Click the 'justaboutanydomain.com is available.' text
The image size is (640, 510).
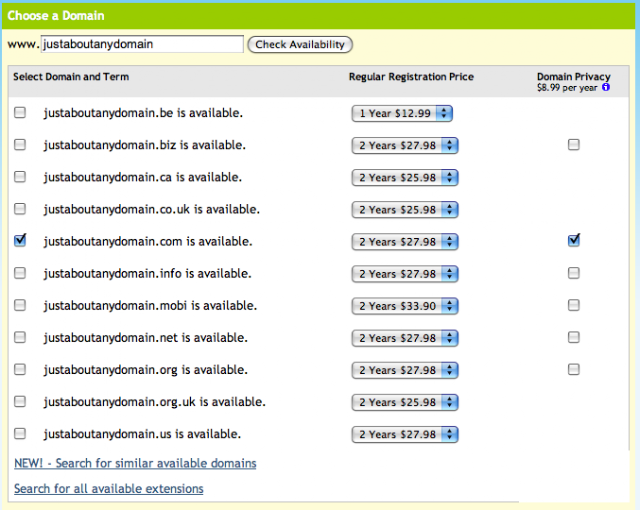tap(148, 242)
